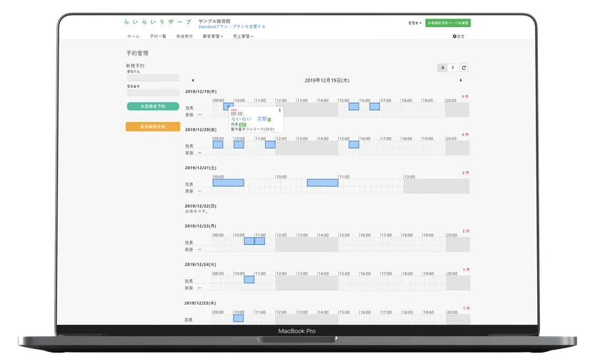600x364 pixels.
Task: Click the refresh icon above the calendar
Action: coord(464,68)
